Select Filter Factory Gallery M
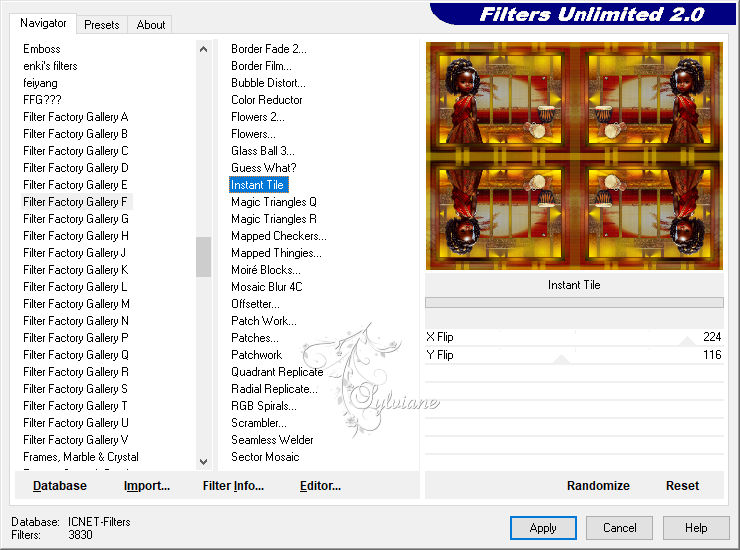The height and width of the screenshot is (550, 740). [x=76, y=304]
